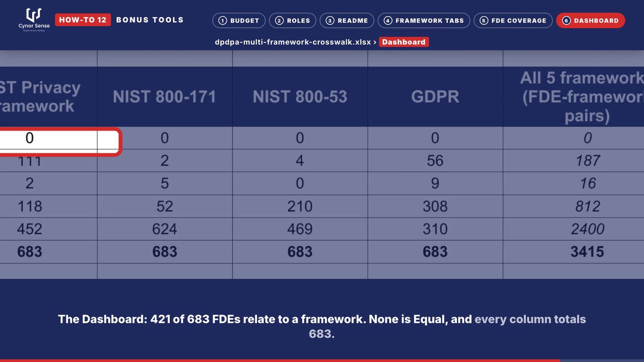
Task: Switch to Framework Tabs step
Action: 424,21
